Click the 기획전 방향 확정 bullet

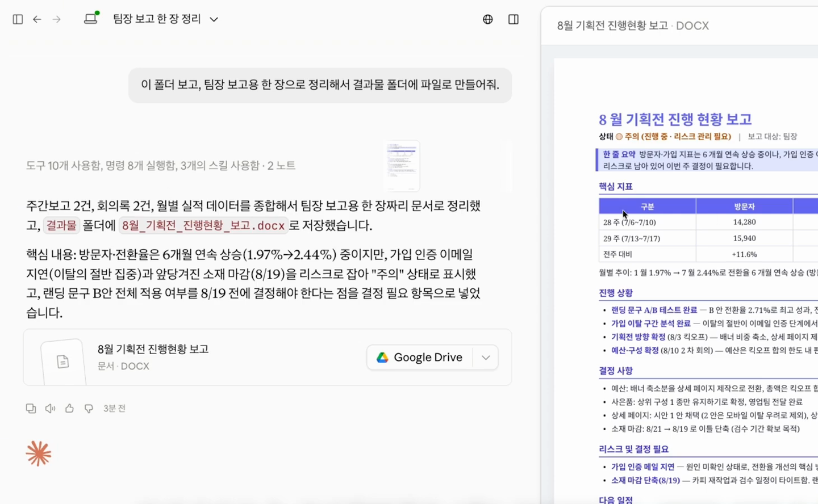pos(639,337)
